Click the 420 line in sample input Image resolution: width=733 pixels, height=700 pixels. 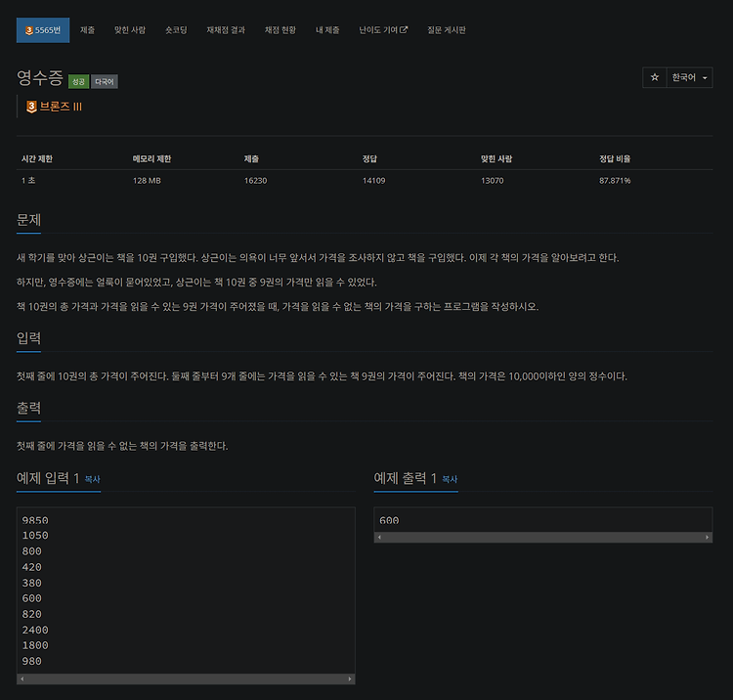[32, 567]
